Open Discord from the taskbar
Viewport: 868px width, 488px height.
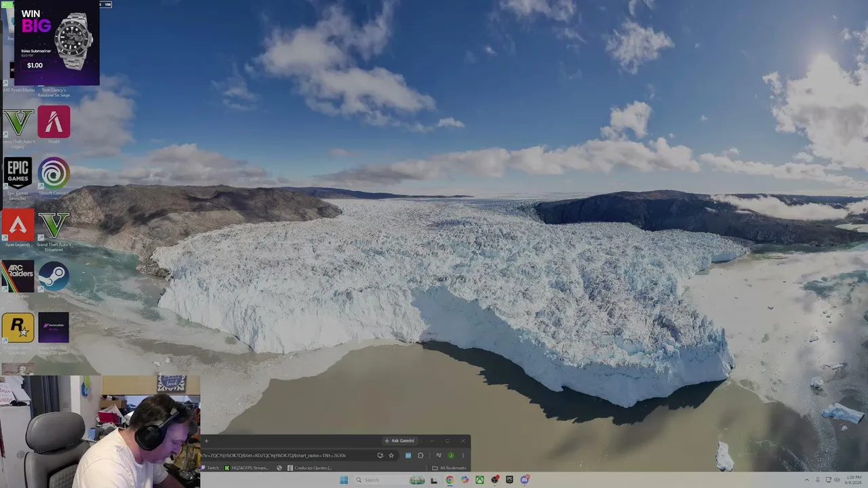[x=525, y=480]
